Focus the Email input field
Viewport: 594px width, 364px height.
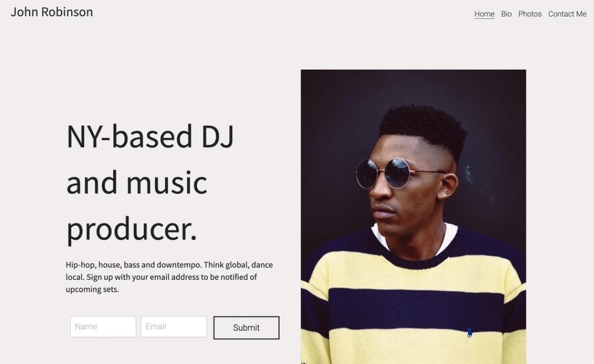(x=174, y=327)
